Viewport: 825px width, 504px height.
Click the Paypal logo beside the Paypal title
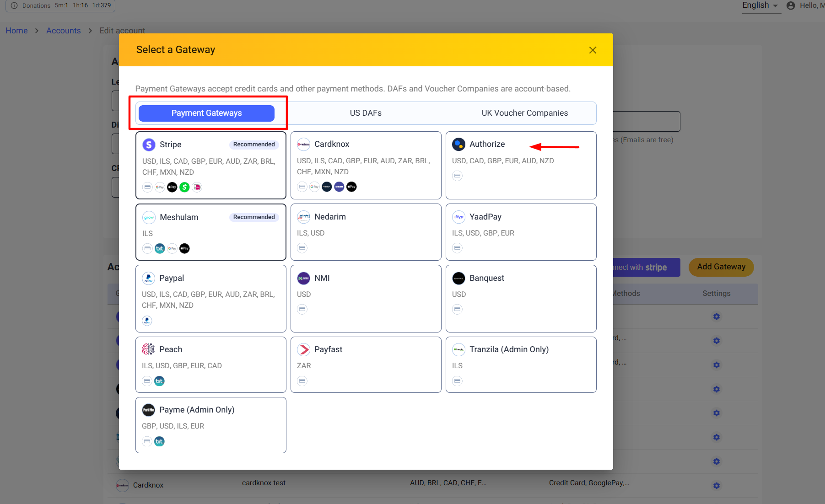[148, 278]
